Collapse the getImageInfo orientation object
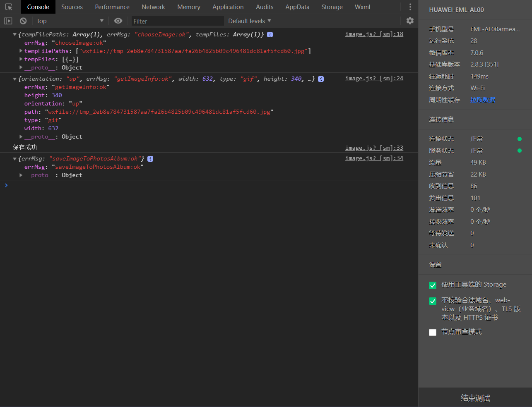Viewport: 532px width, 407px height. pyautogui.click(x=15, y=79)
